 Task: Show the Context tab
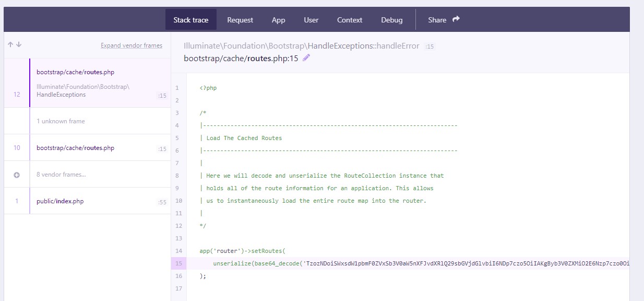pyautogui.click(x=349, y=20)
